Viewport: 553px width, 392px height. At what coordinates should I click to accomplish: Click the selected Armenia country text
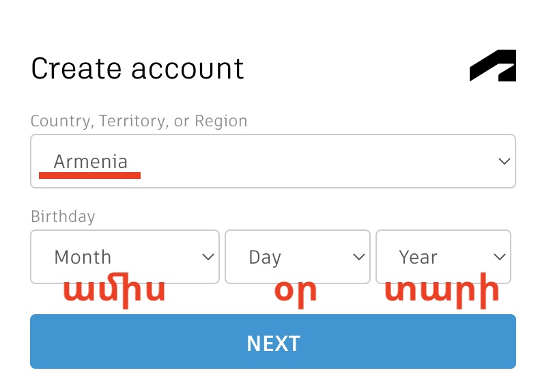(91, 162)
